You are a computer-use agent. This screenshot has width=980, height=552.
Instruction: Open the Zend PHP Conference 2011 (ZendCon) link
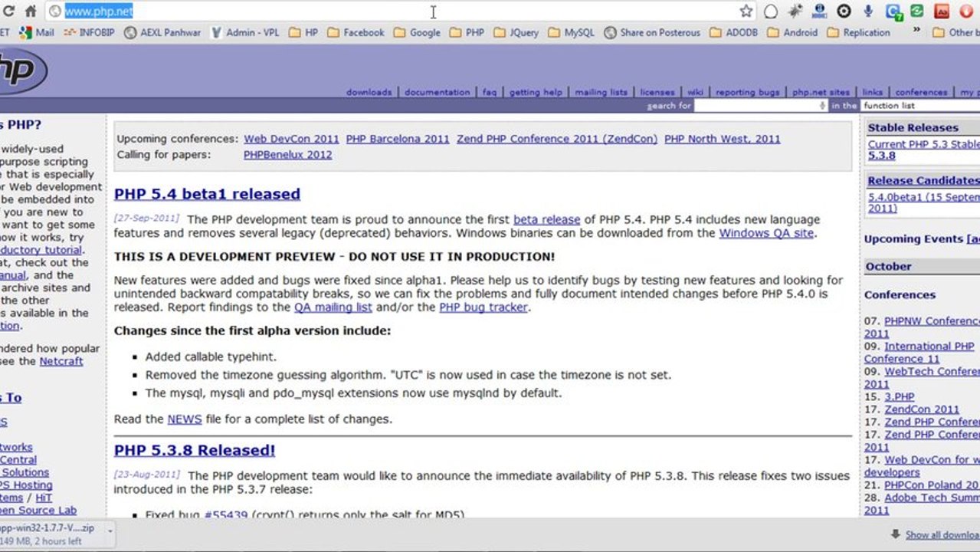pyautogui.click(x=557, y=139)
